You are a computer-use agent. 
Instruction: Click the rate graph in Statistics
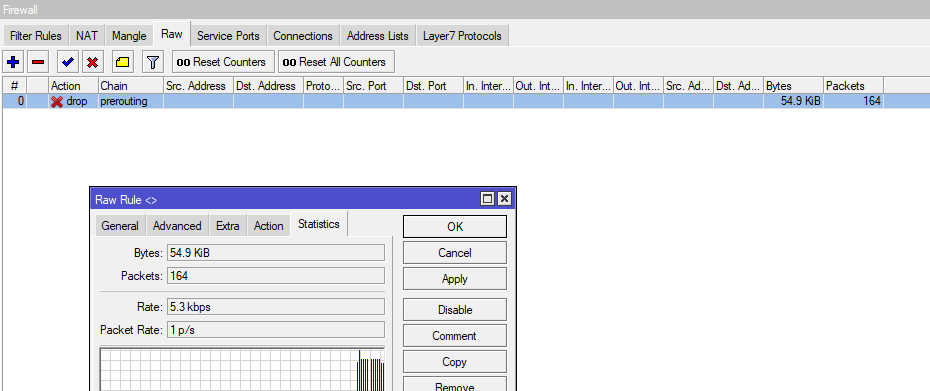pos(242,369)
